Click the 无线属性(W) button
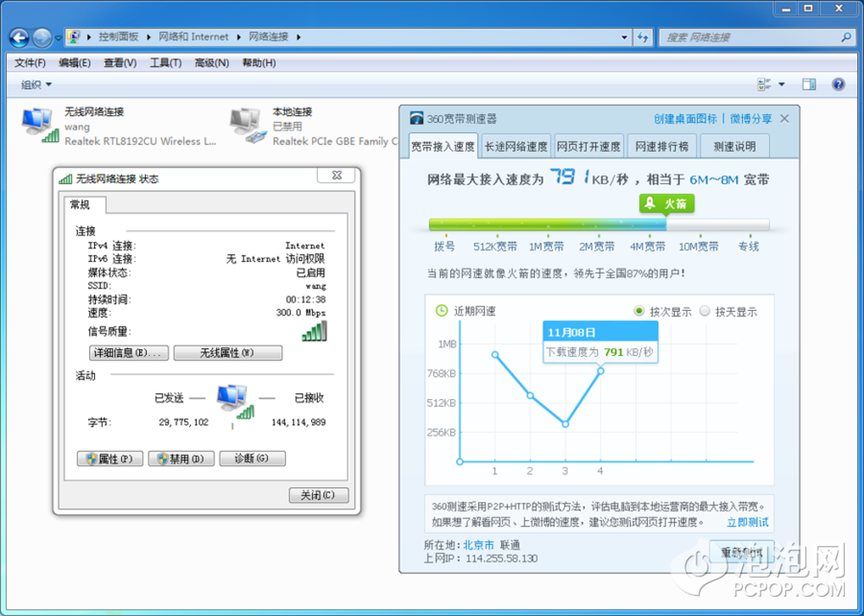The image size is (864, 616). point(227,352)
